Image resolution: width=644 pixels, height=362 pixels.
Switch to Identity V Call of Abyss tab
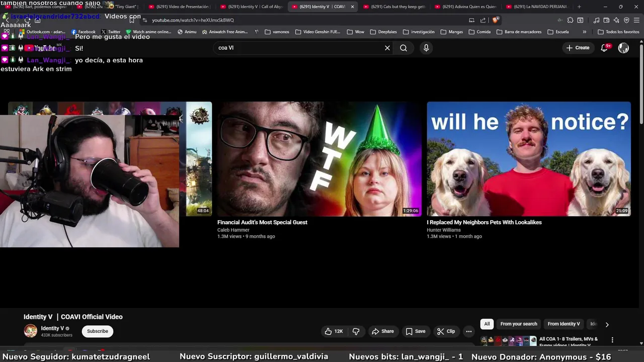(252, 7)
